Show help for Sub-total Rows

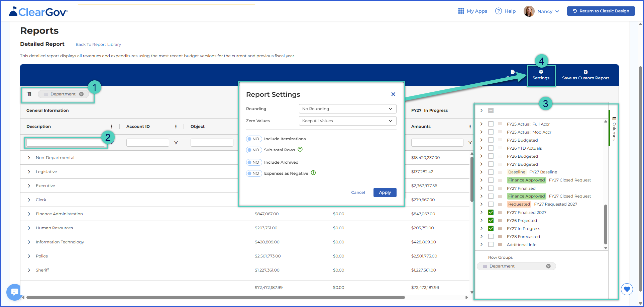[300, 149]
